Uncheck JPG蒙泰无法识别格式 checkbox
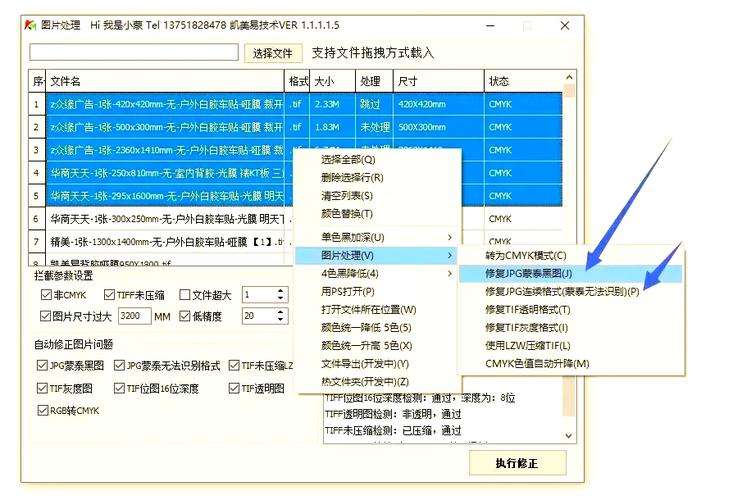Viewport: 733px width, 500px height. tap(120, 365)
